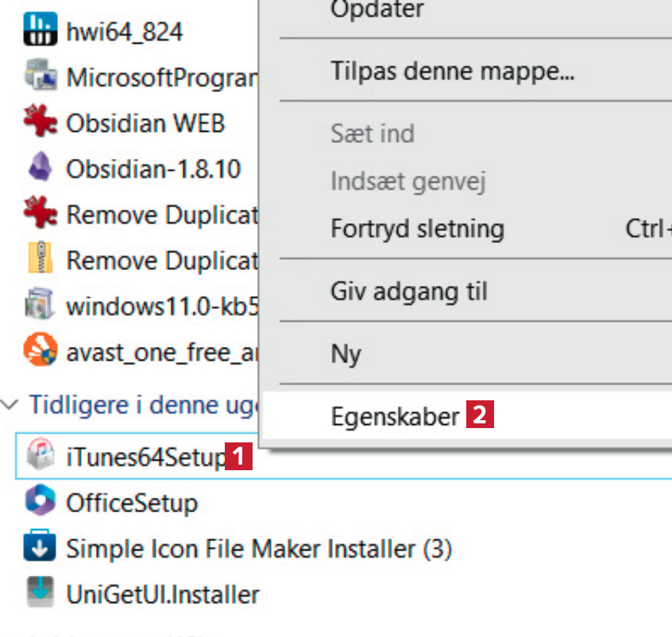672x637 pixels.
Task: Click the OfficeSetup colorful icon
Action: coord(40,502)
